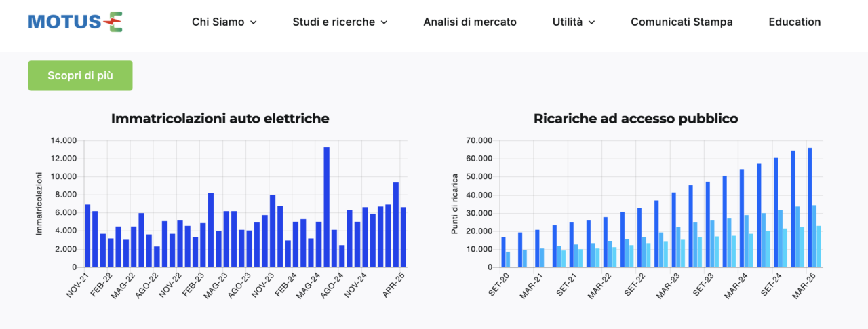Click the SET-20 dark blue bar

[x=503, y=252]
